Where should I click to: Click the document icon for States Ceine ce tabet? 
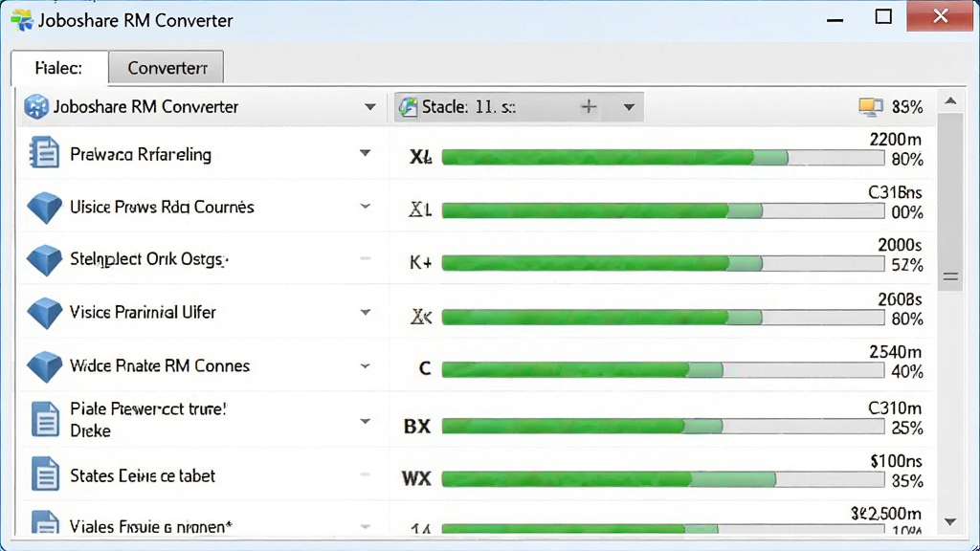click(x=45, y=474)
